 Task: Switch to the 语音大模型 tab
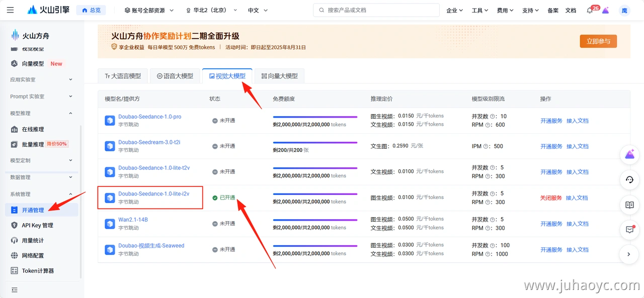pos(175,76)
